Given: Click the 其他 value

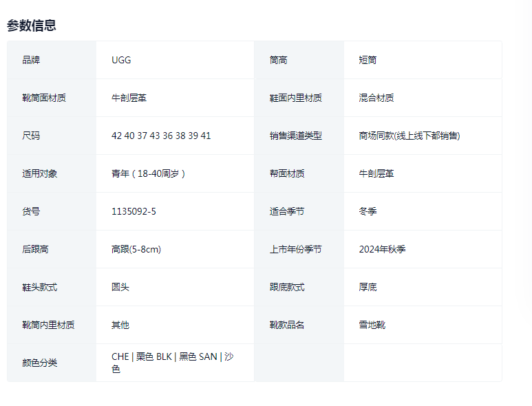Looking at the screenshot, I should click(120, 325).
